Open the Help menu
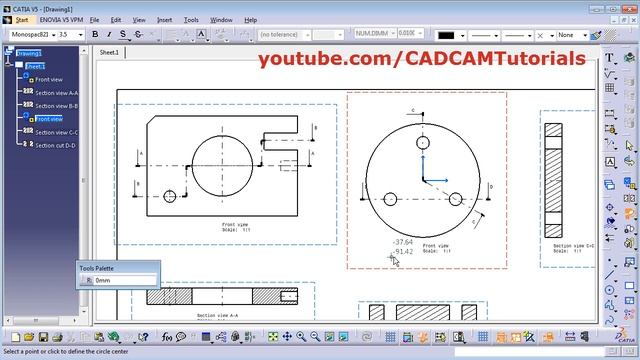 (251, 20)
